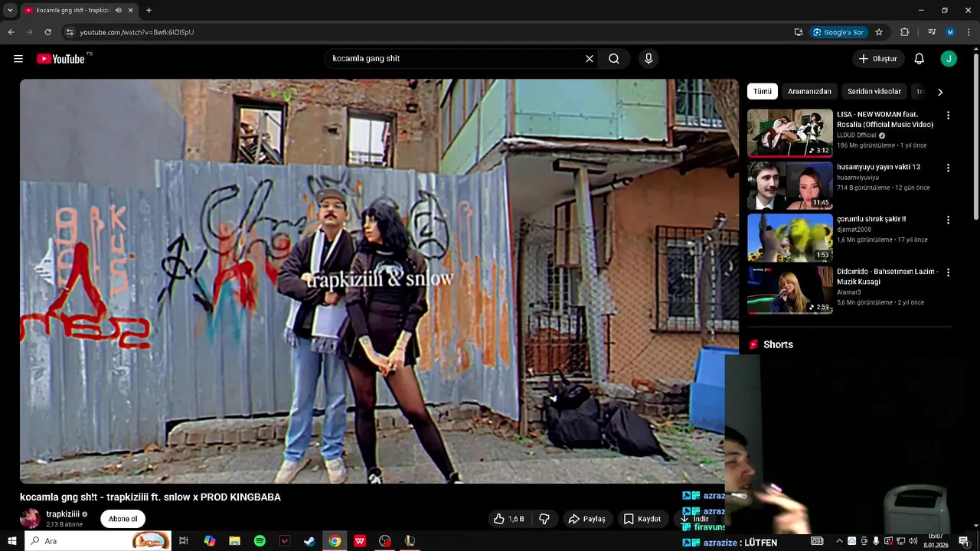
Task: Save the video with Kaydet
Action: click(642, 519)
